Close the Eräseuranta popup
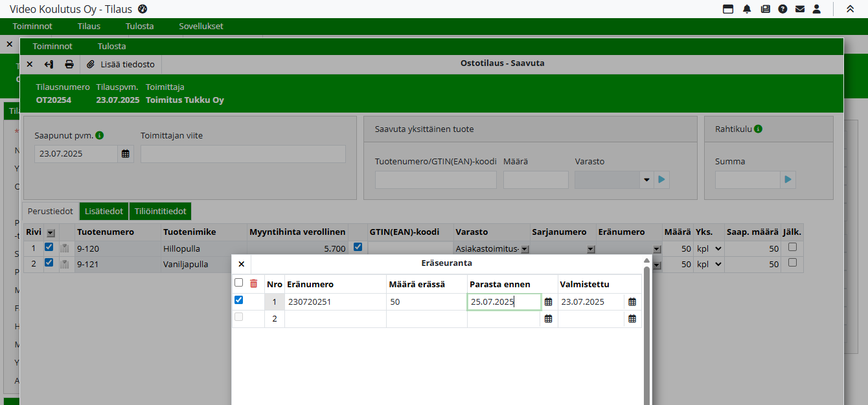This screenshot has width=868, height=405. (242, 264)
